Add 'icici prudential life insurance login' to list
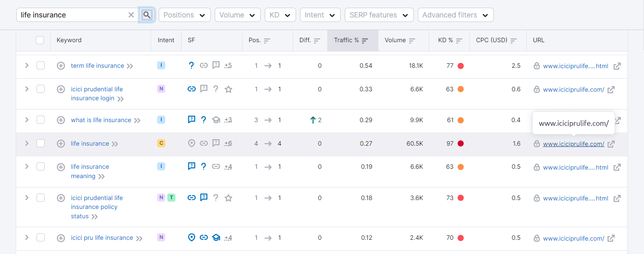This screenshot has height=254, width=644. tap(61, 89)
